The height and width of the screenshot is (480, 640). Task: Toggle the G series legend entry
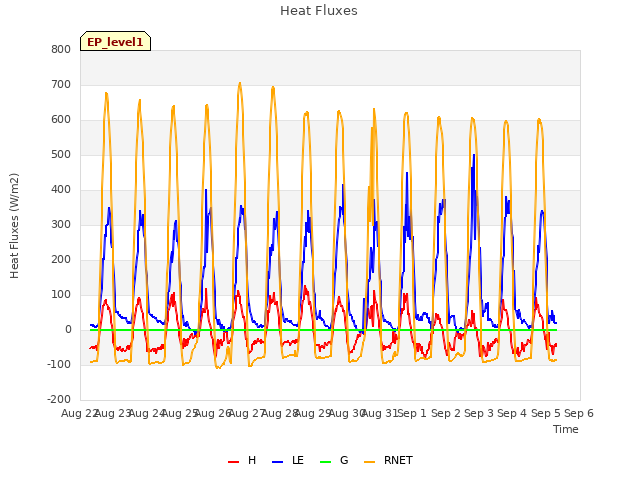[334, 460]
